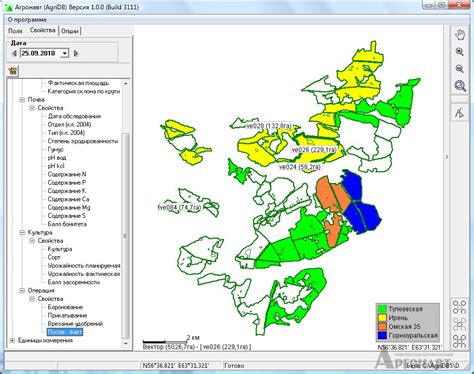The width and height of the screenshot is (474, 374).
Task: Select Содержание Ca tree item
Action: [x=68, y=199]
